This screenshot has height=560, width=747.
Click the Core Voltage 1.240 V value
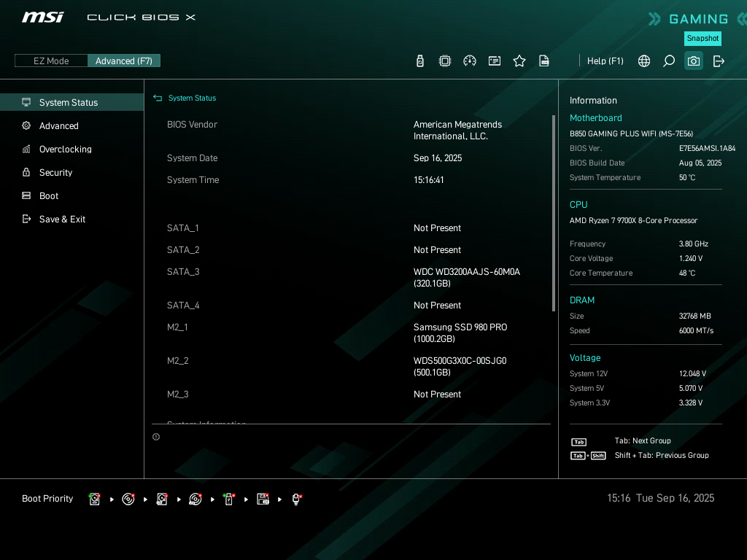[691, 259]
